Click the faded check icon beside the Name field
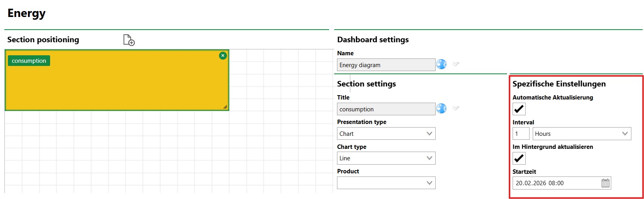The image size is (644, 199). point(456,64)
